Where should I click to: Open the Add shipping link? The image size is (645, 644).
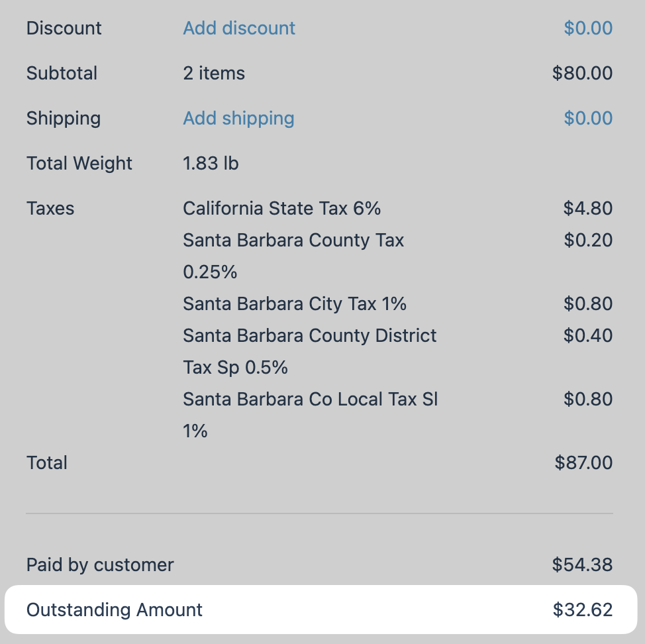click(x=238, y=119)
